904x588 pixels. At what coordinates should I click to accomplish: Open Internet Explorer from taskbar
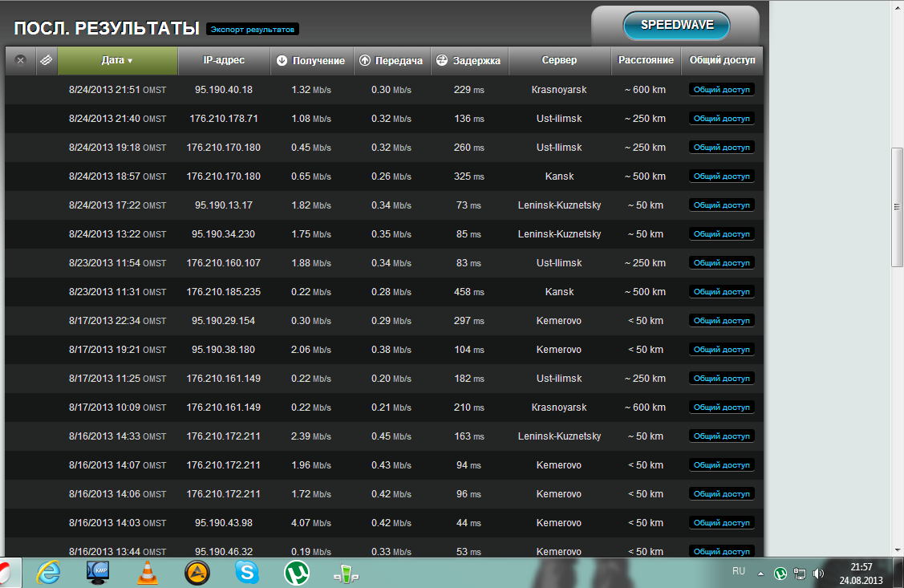pos(48,573)
